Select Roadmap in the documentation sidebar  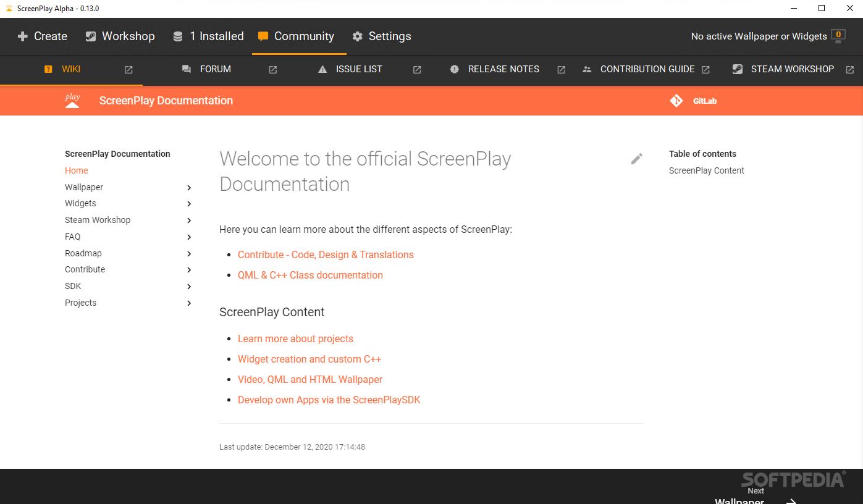[x=83, y=253]
